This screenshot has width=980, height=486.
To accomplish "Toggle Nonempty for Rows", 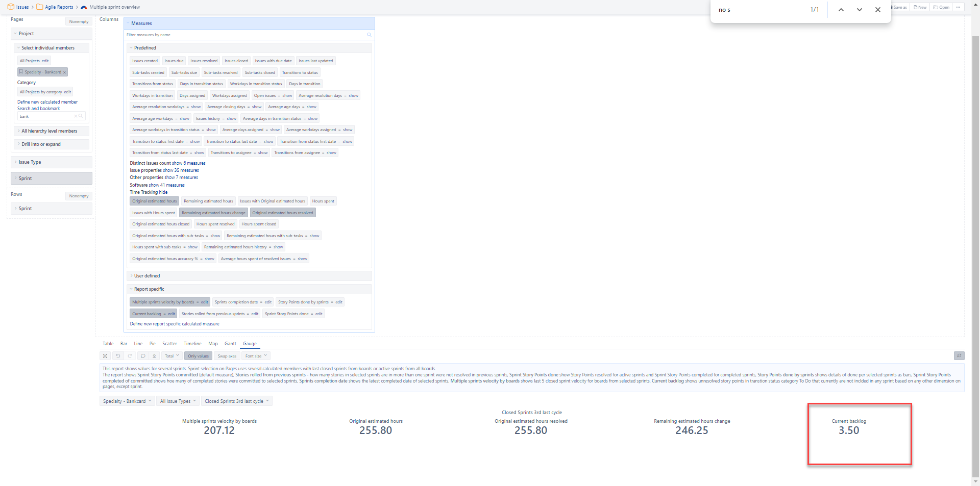I will click(x=79, y=196).
